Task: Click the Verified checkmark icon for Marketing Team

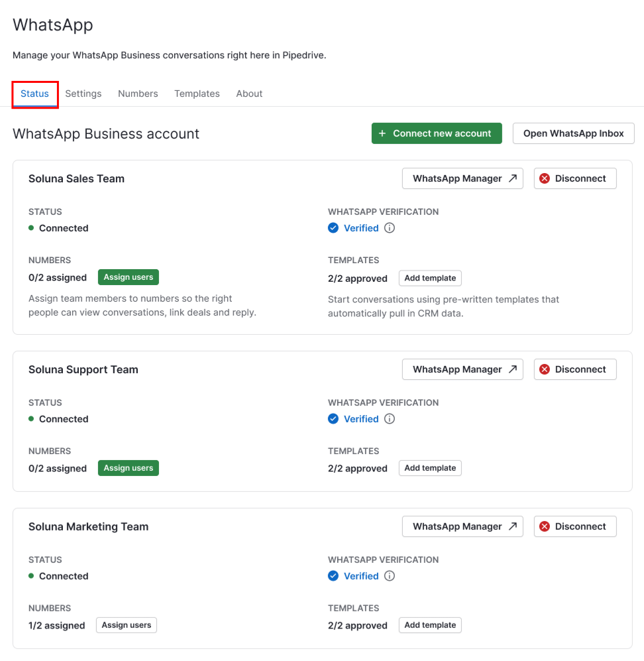Action: [x=333, y=576]
